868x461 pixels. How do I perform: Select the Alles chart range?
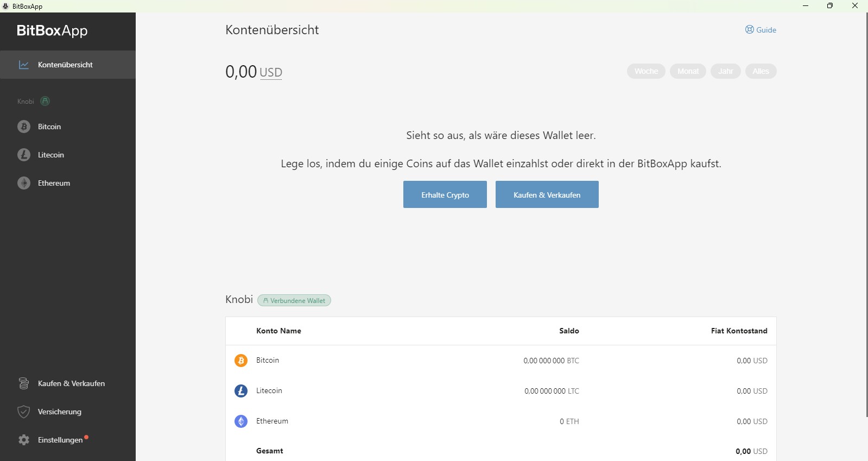point(761,71)
